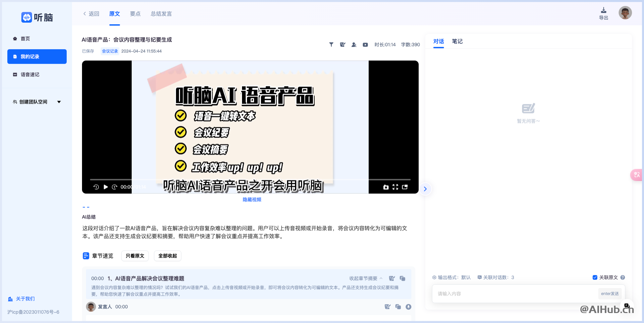Viewport: 644px width, 323px height.
Task: Collapse chapter summary via 收起章节摘要
Action: 366,278
